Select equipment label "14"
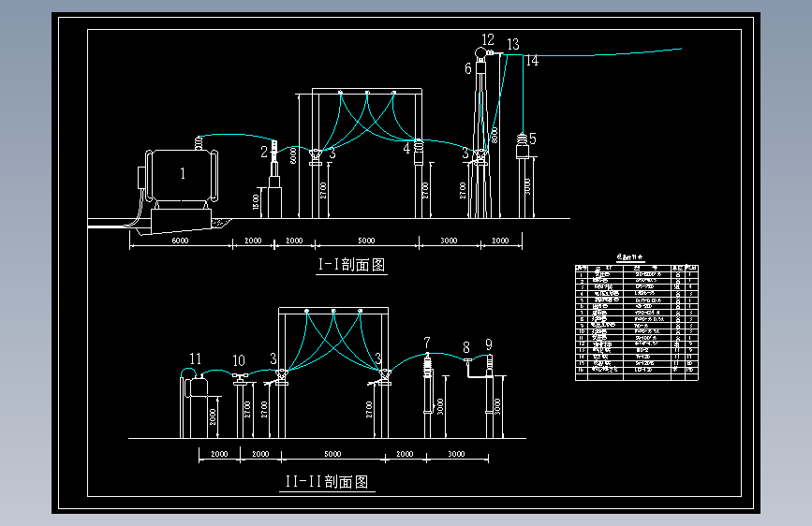812x526 pixels. tap(532, 61)
